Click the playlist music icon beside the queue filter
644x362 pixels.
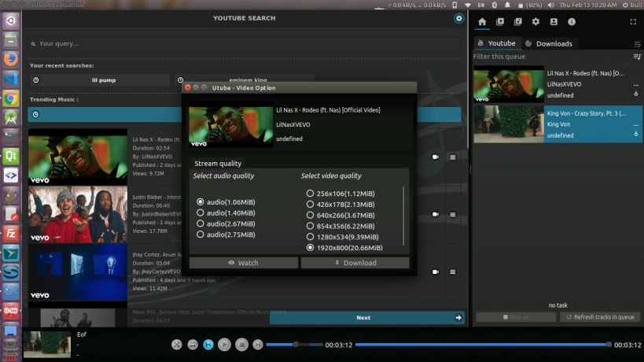click(x=637, y=57)
